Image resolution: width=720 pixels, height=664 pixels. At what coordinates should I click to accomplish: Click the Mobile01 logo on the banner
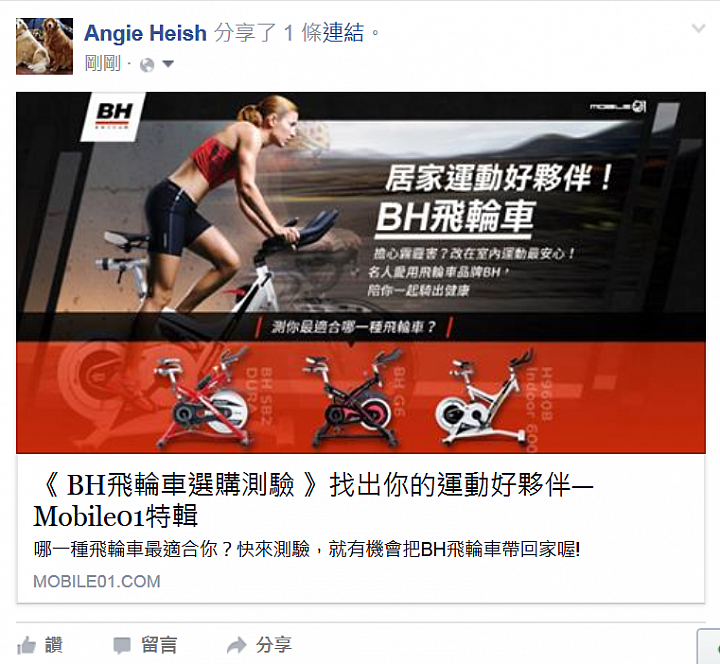618,107
